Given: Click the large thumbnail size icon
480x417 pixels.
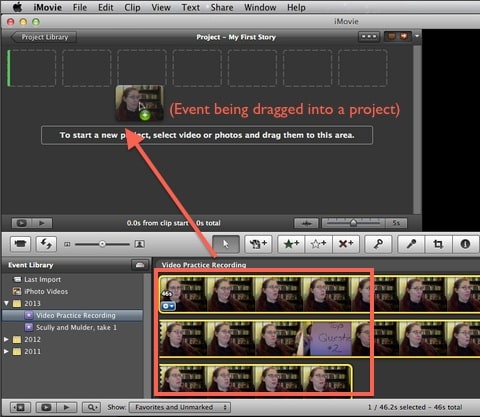Looking at the screenshot, I should (139, 244).
